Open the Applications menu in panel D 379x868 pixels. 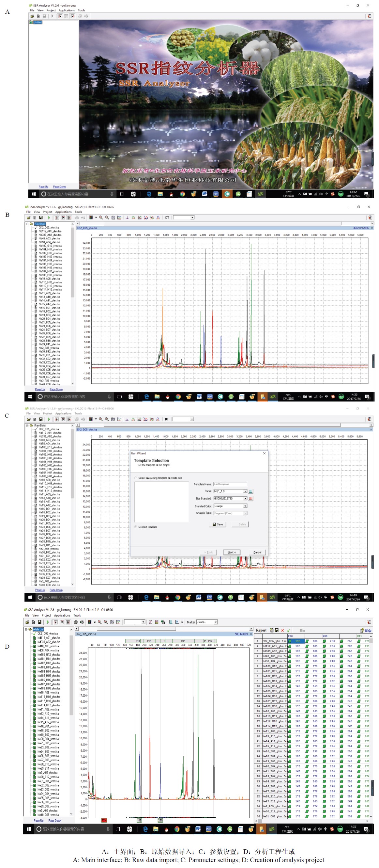pos(62,615)
